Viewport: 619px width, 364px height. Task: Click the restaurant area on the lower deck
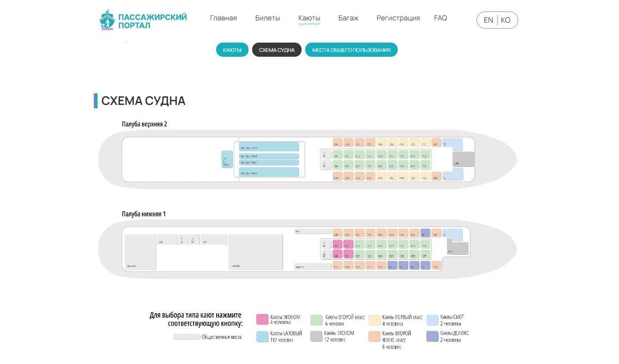pos(140,252)
